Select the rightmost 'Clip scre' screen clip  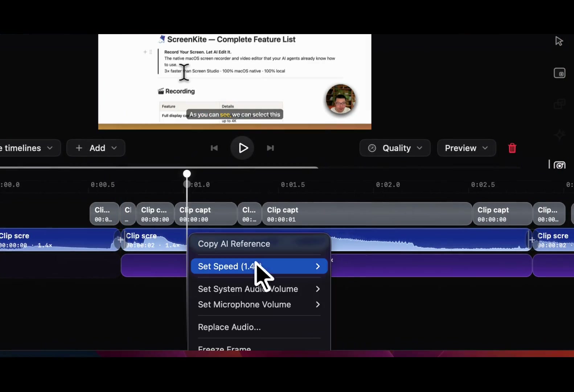click(x=553, y=240)
